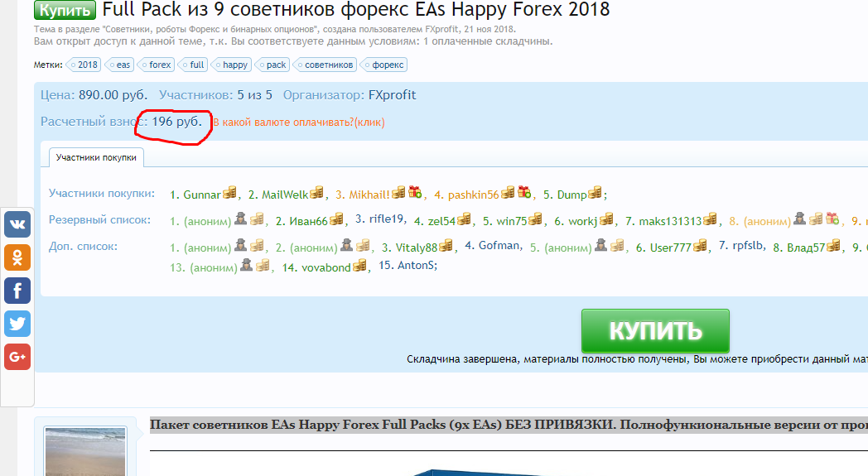Share the page on VK

point(17,224)
